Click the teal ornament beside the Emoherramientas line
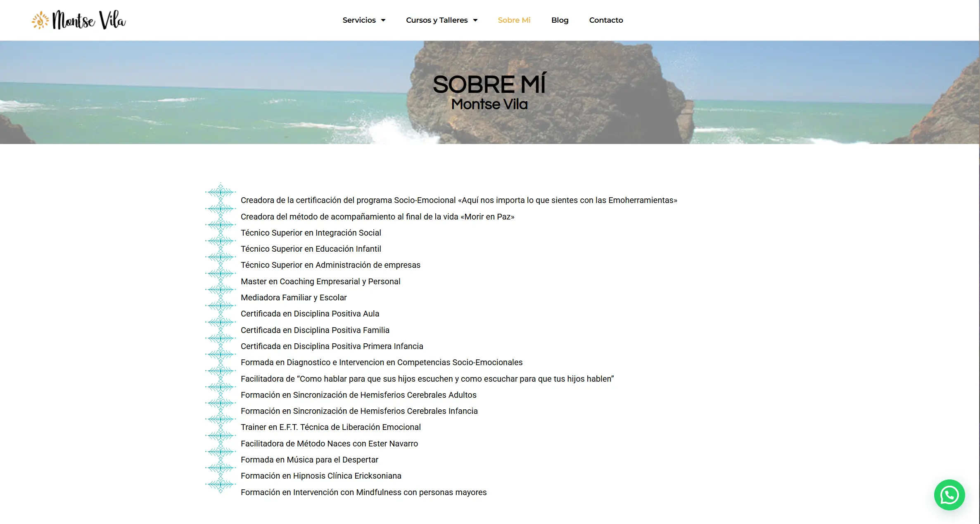This screenshot has width=980, height=524. point(221,192)
